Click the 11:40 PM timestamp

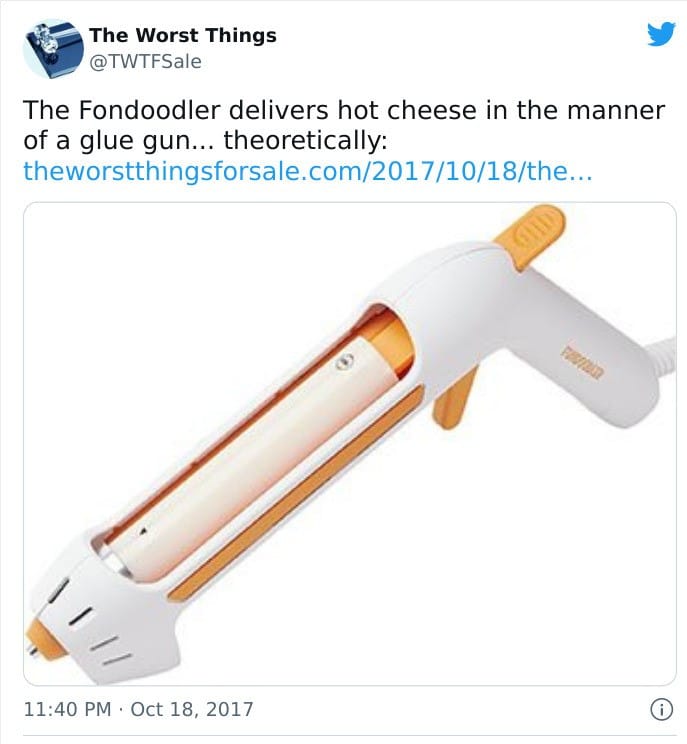point(67,709)
